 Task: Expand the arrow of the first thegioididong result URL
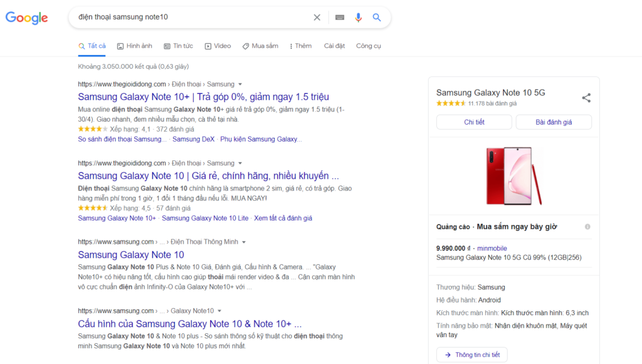point(240,84)
